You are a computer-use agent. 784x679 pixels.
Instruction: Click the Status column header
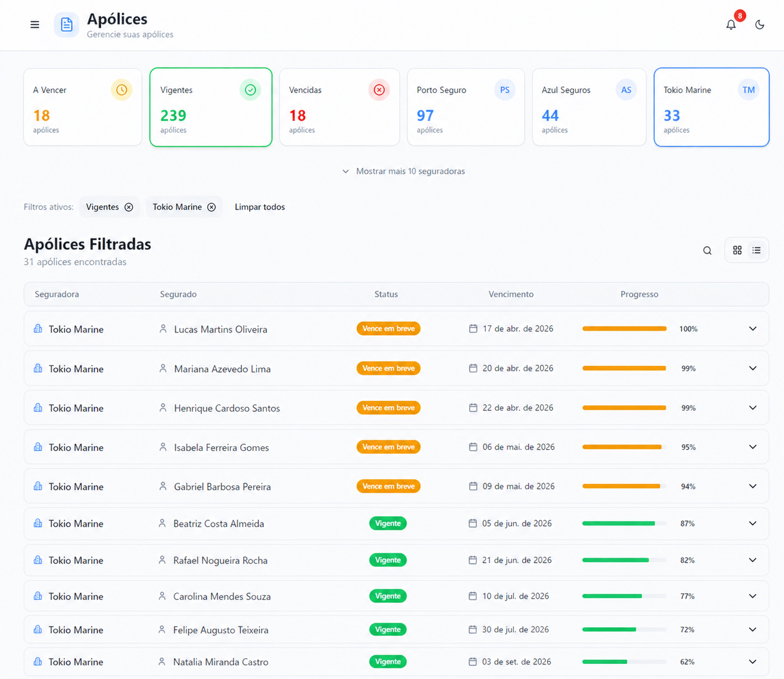point(386,294)
